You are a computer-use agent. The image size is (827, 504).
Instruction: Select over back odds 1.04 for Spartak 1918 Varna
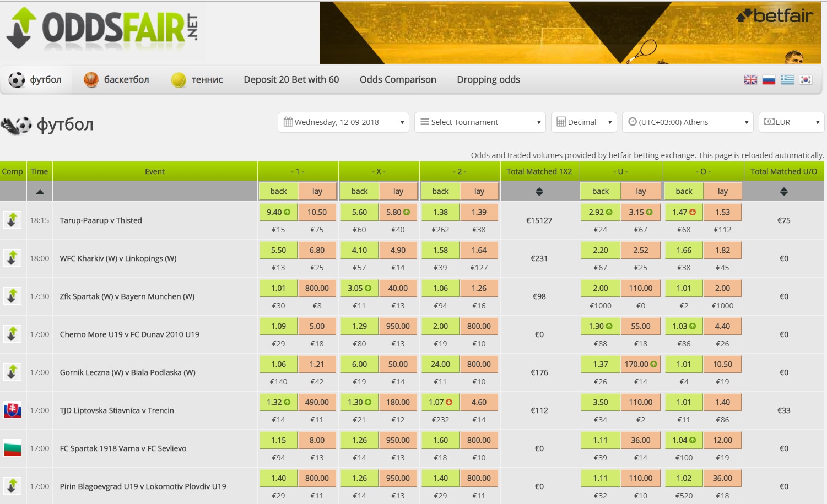point(684,440)
